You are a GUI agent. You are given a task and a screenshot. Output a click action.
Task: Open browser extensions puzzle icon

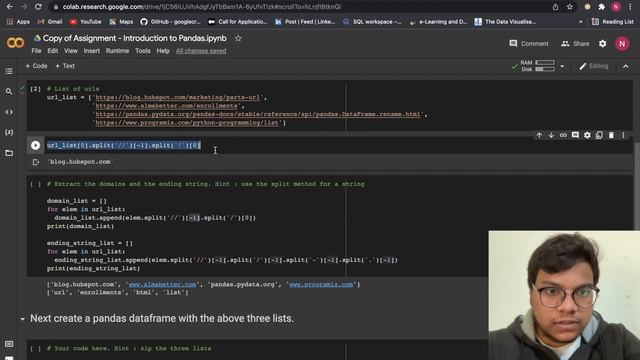(x=602, y=7)
